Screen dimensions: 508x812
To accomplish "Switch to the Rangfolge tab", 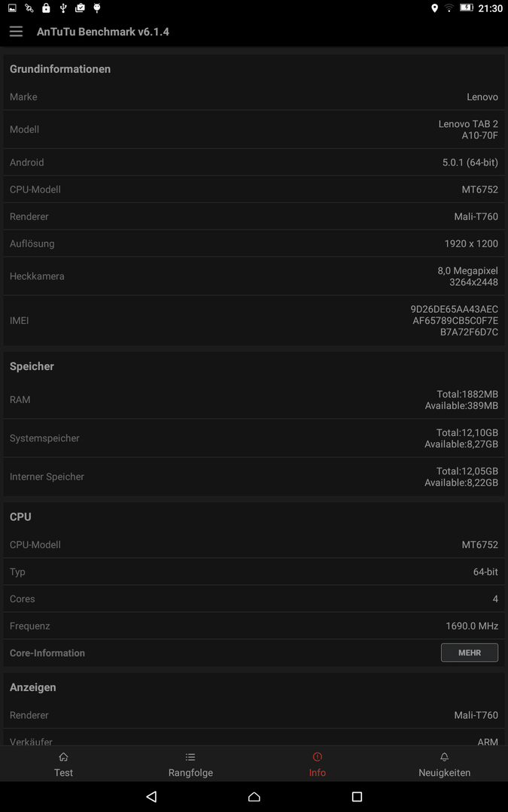I will pyautogui.click(x=190, y=763).
